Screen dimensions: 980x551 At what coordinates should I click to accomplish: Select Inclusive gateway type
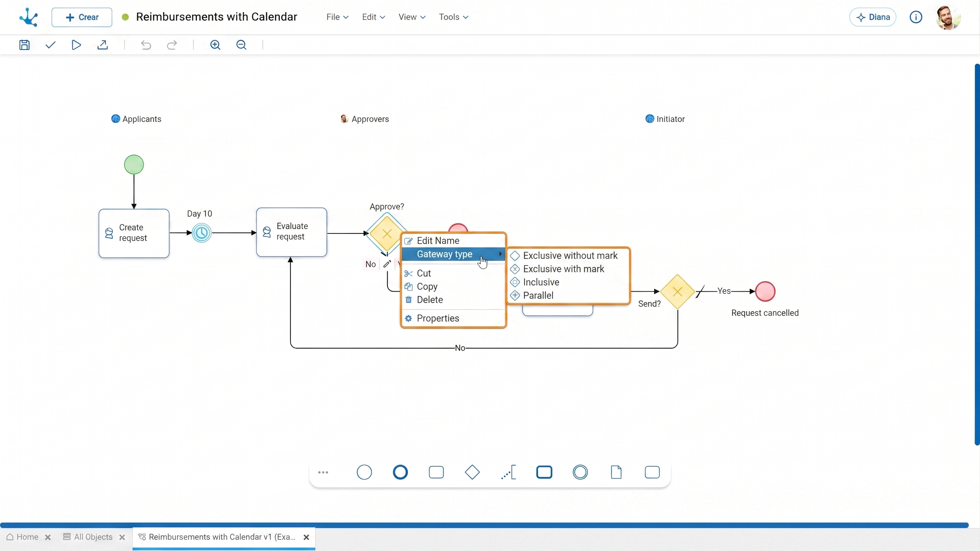[x=568, y=282]
